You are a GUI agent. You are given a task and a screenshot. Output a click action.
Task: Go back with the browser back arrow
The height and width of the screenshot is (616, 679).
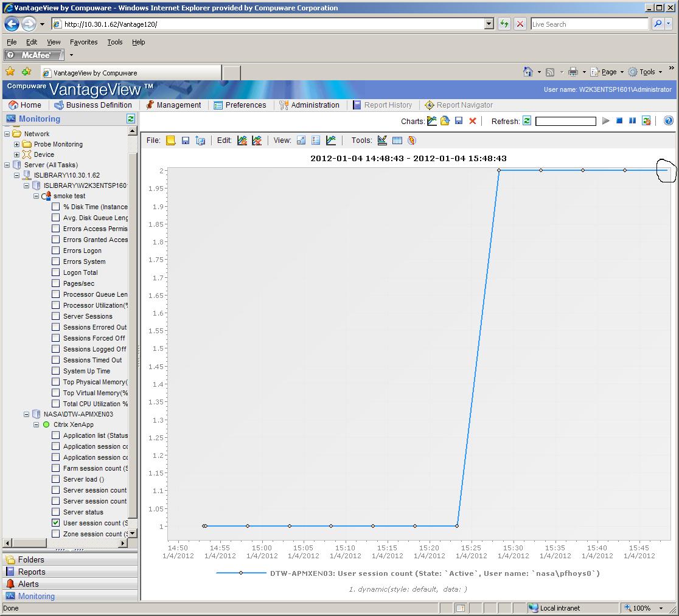(12, 24)
